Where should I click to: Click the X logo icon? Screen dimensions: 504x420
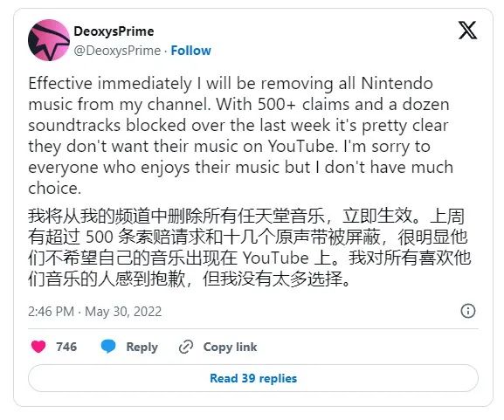click(467, 30)
